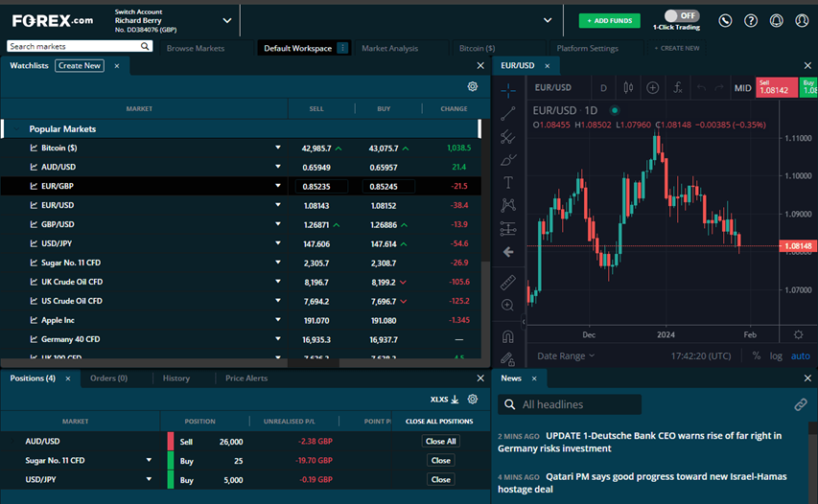The image size is (818, 504).
Task: Click the All headlines search field
Action: point(571,404)
